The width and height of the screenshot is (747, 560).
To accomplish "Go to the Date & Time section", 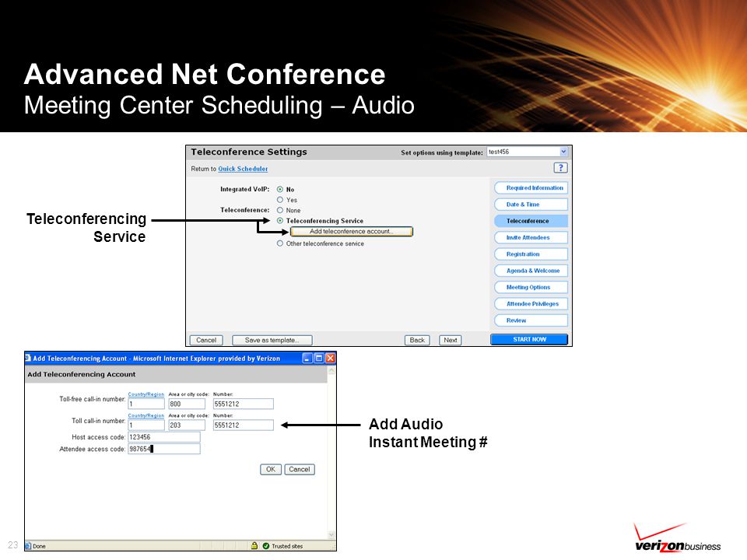I will 531,205.
